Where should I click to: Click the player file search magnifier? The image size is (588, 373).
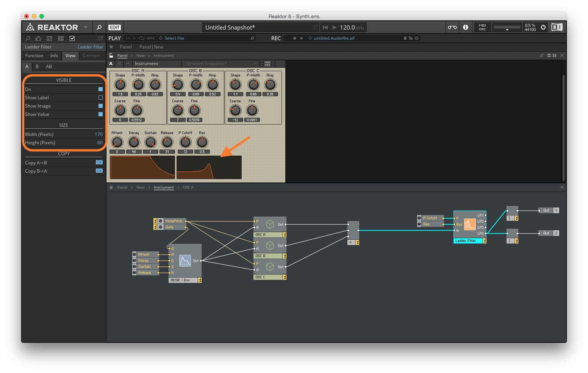[252, 38]
